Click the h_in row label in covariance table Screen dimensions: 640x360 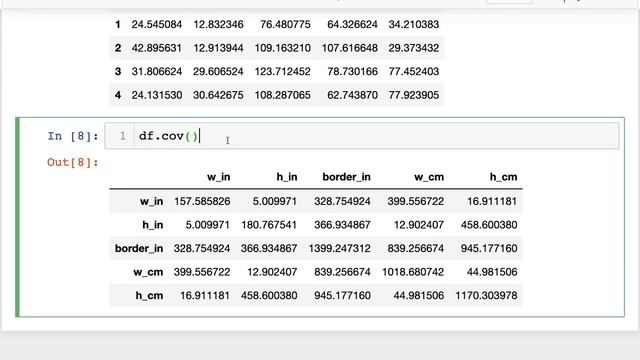click(x=153, y=225)
